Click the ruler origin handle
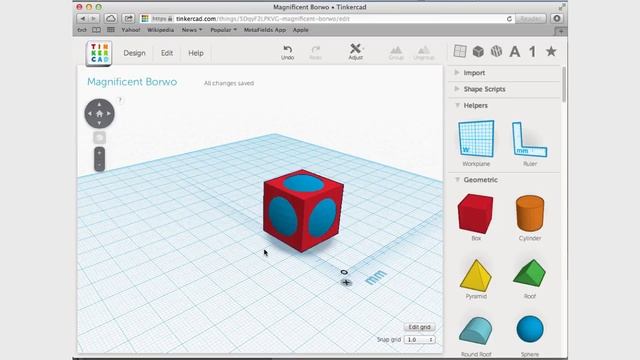The width and height of the screenshot is (640, 360). click(x=344, y=272)
